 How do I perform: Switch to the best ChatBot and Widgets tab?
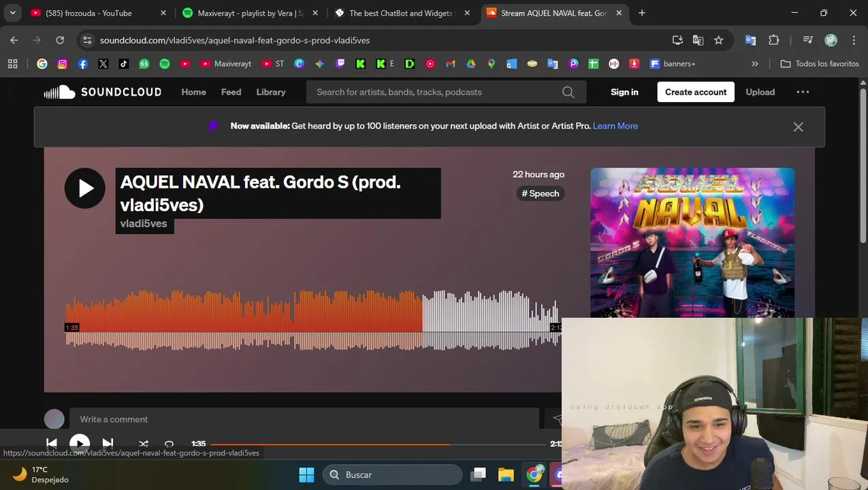pos(401,13)
